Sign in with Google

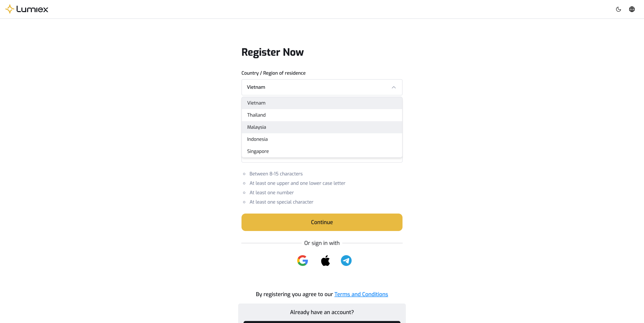pyautogui.click(x=303, y=260)
